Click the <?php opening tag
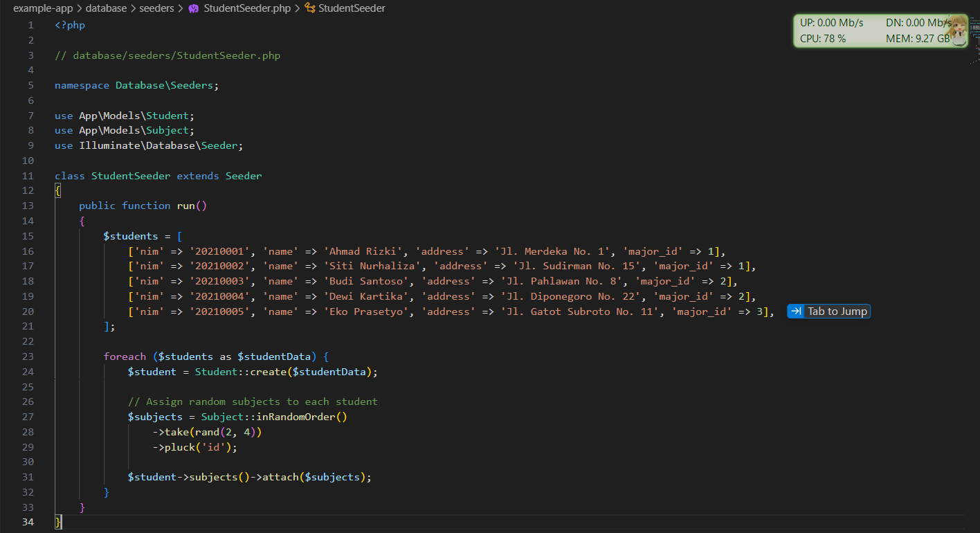980x533 pixels. coord(70,25)
